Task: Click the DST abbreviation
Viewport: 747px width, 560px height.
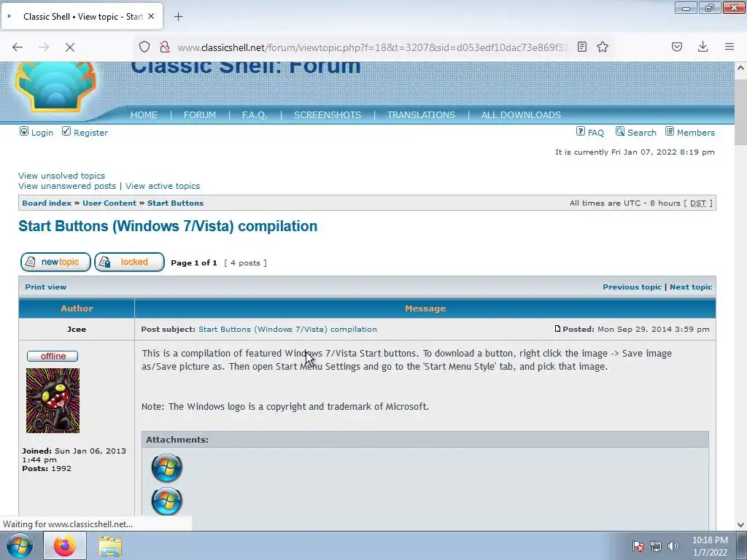Action: tap(698, 203)
